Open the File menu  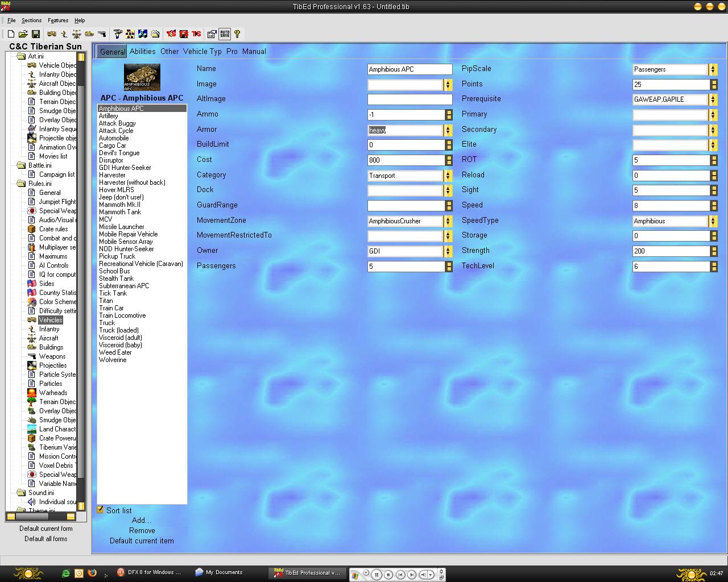[11, 20]
